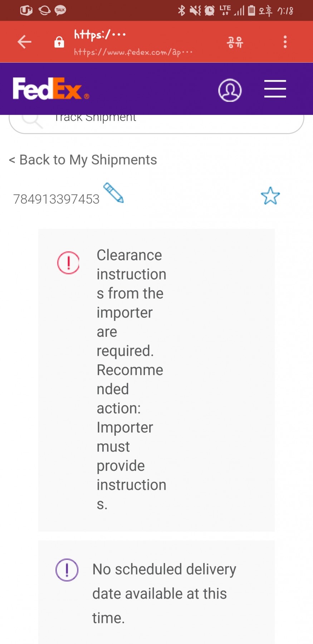Open the FedEx account profile icon
This screenshot has height=644, width=313.
pyautogui.click(x=230, y=90)
